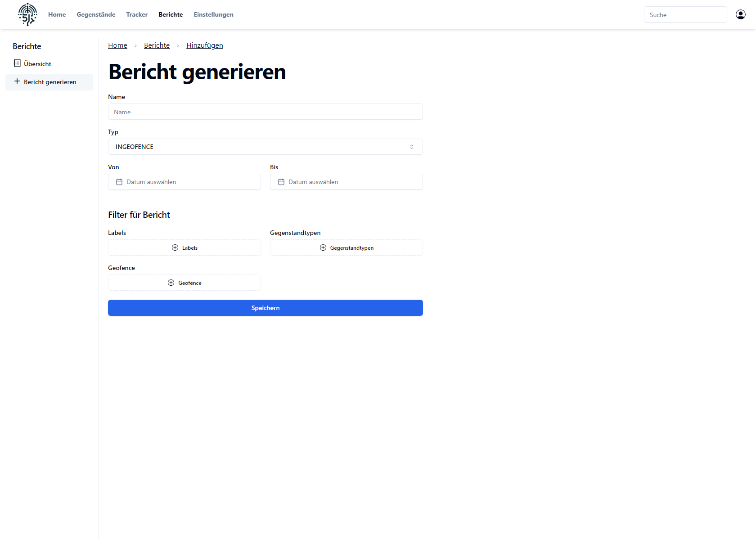The image size is (756, 540).
Task: Click into the Suche search box
Action: coord(685,15)
